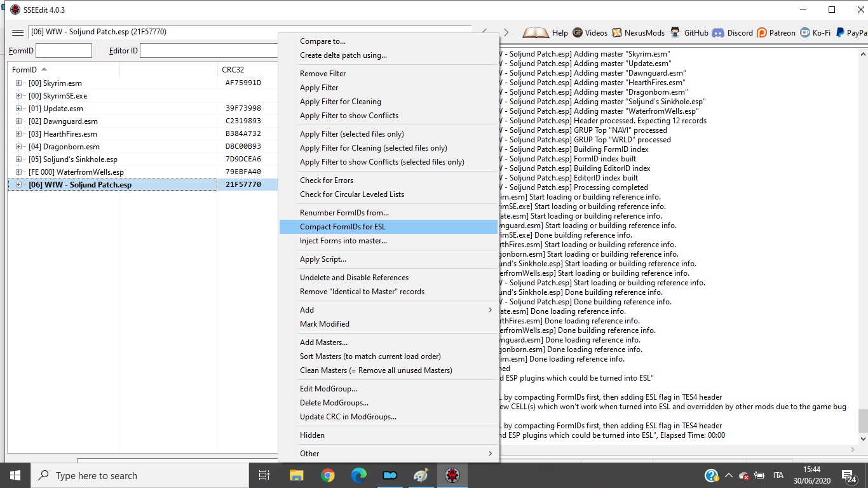
Task: Click the taskbar search box
Action: pos(140,475)
